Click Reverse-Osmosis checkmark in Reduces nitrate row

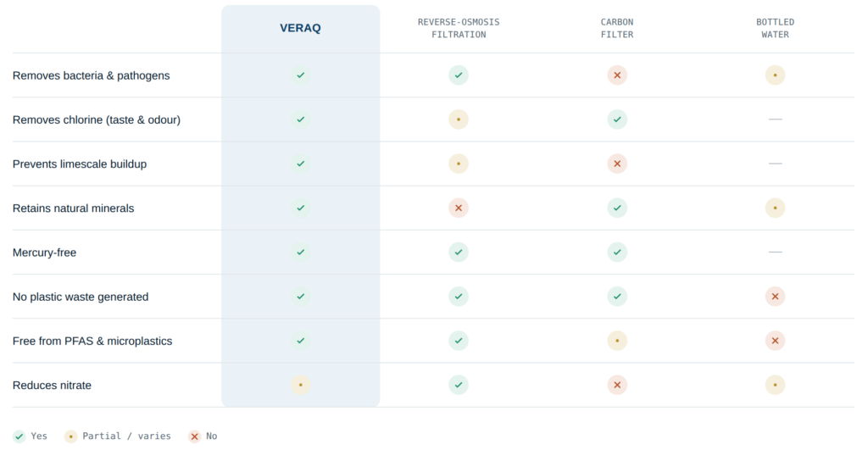[x=459, y=386]
